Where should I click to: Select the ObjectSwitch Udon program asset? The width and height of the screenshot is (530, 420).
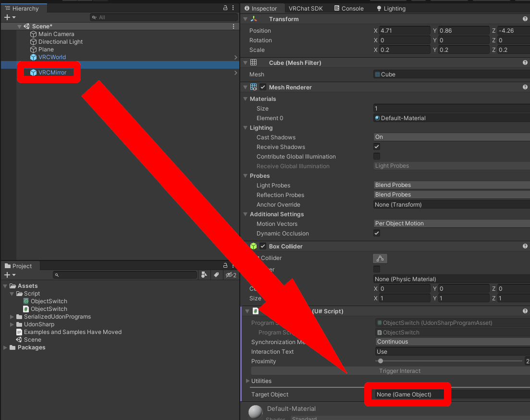[x=45, y=301]
